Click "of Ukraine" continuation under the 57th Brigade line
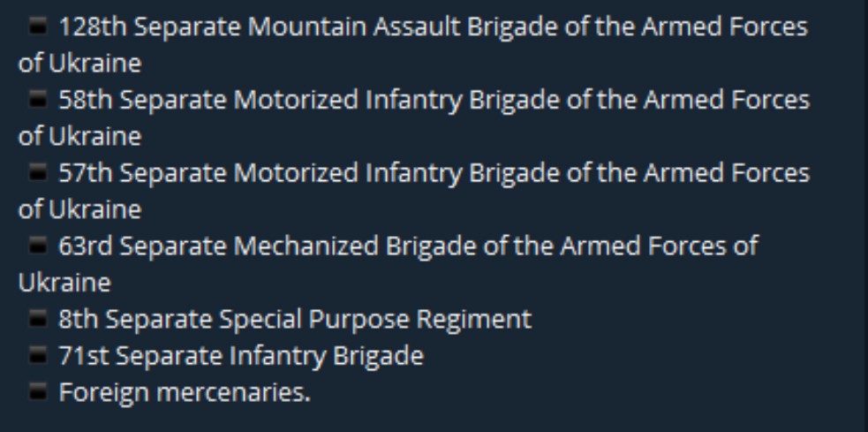Screen dimensions: 868x432 click(79, 209)
